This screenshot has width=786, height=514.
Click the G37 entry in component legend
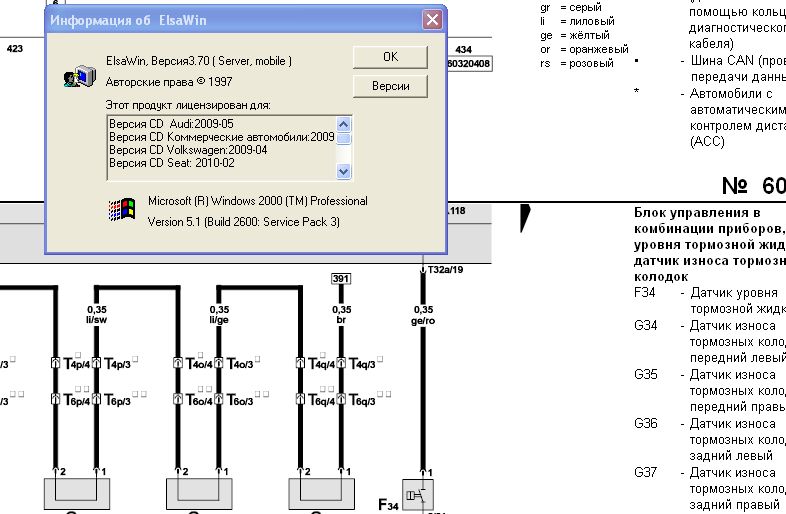pyautogui.click(x=709, y=488)
